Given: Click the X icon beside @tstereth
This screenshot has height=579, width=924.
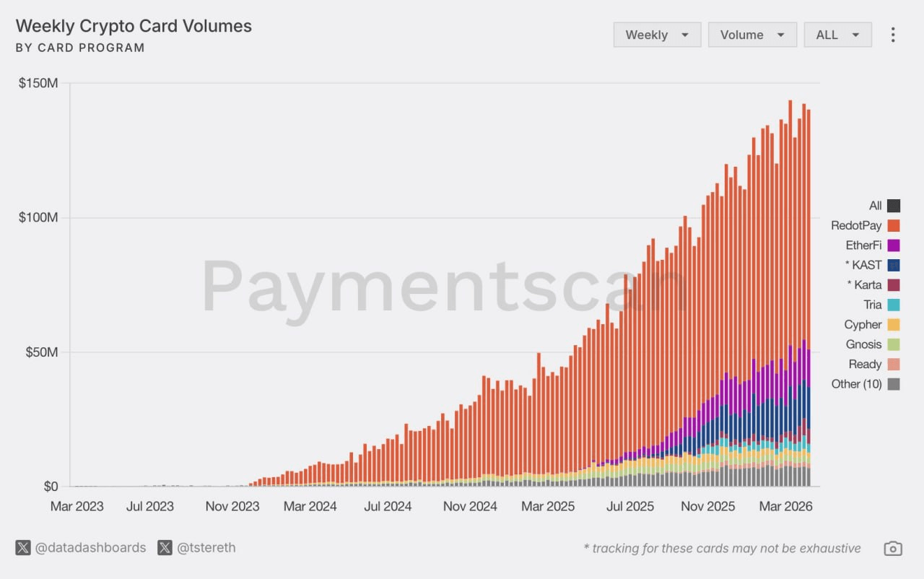Looking at the screenshot, I should pos(165,548).
